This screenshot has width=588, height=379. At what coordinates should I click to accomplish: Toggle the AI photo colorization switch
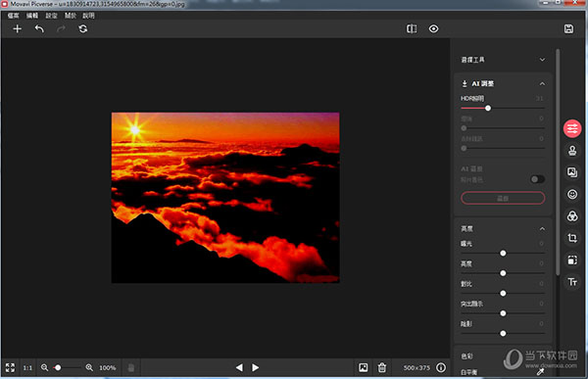click(x=537, y=179)
